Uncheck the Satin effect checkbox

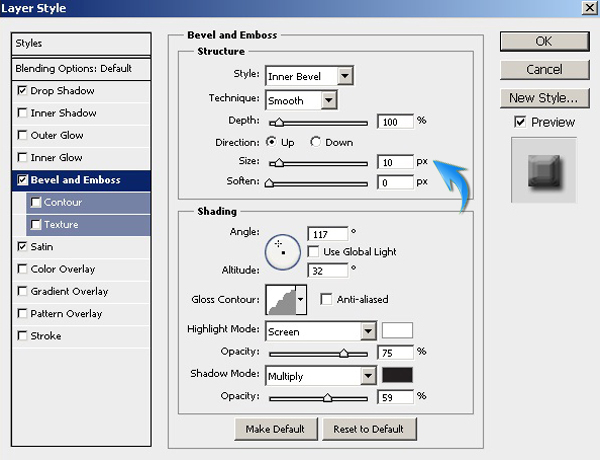(x=23, y=246)
